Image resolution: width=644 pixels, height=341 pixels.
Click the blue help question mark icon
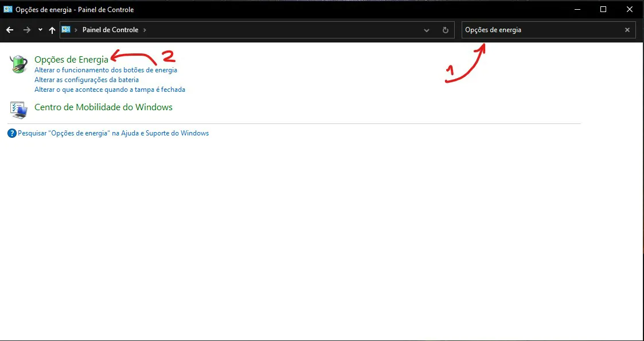[12, 133]
